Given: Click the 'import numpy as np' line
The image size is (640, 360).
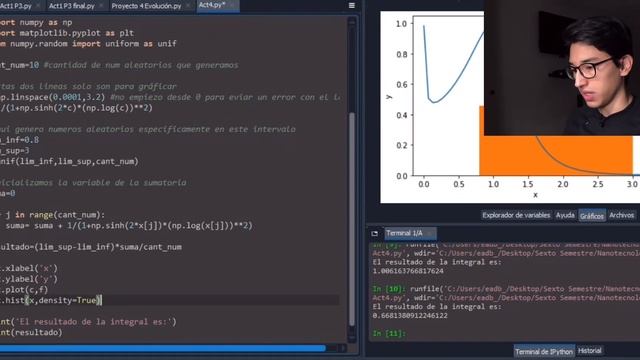Looking at the screenshot, I should [x=36, y=22].
